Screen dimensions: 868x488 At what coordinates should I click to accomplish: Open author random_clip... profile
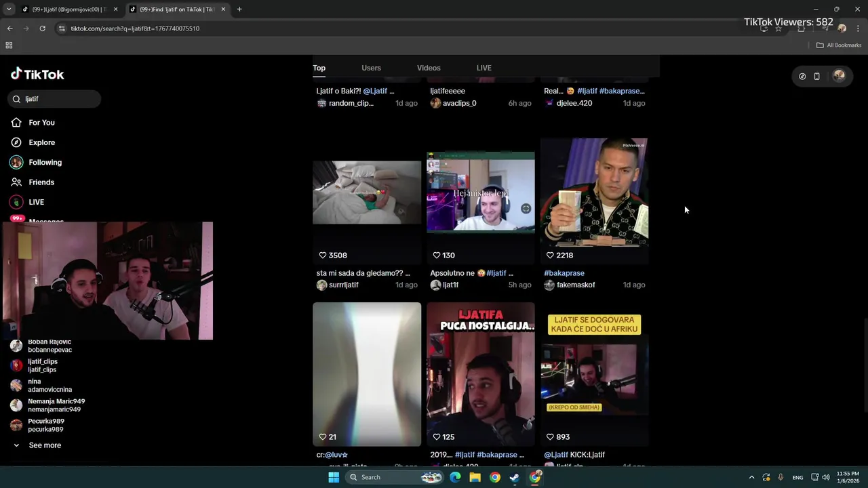(351, 103)
